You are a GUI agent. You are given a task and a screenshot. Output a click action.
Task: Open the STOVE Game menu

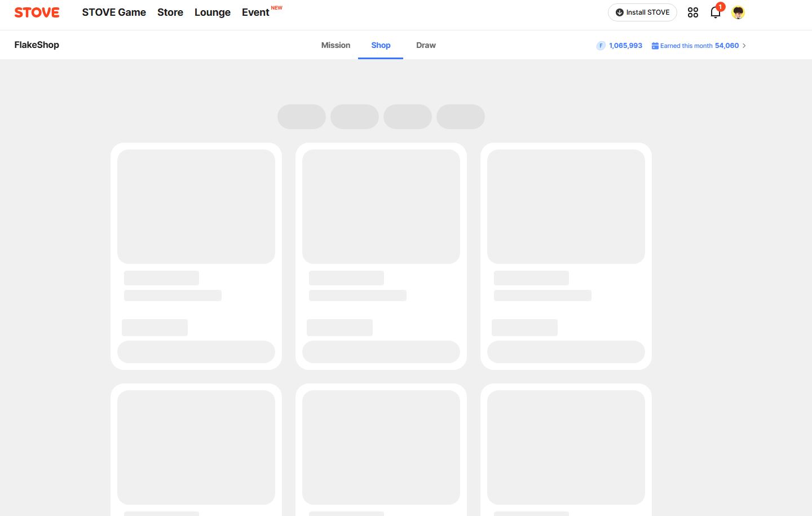coord(114,12)
